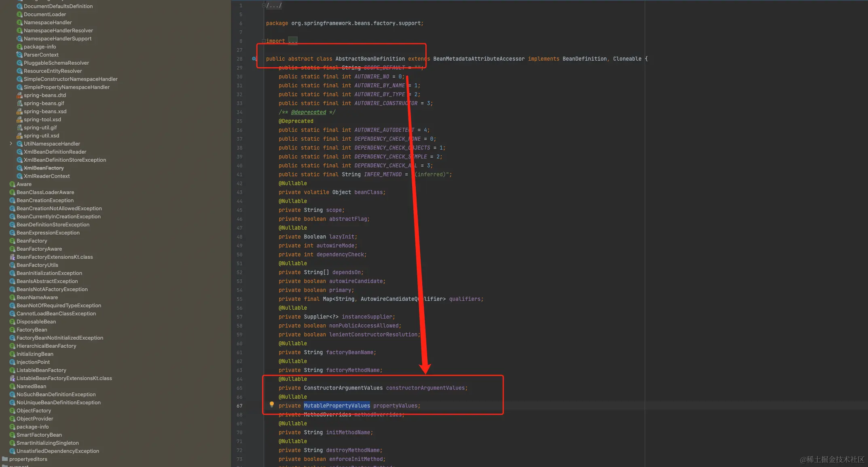Click the AUTOWIRE_BY_NAME constant
The width and height of the screenshot is (868, 467).
pos(379,86)
